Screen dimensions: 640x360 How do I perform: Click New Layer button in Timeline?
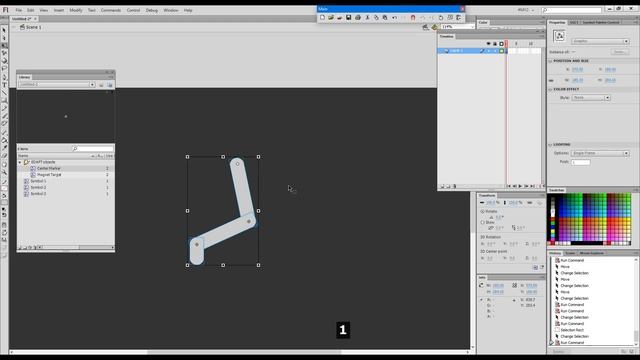442,187
